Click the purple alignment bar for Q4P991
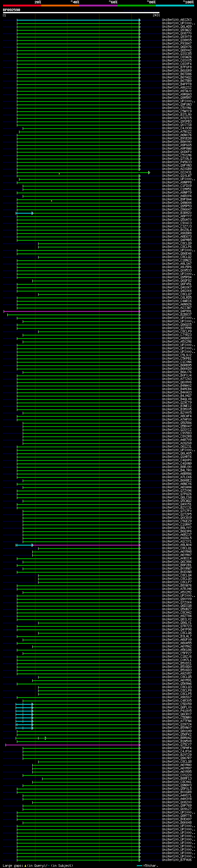The width and height of the screenshot is (197, 868). click(72, 311)
